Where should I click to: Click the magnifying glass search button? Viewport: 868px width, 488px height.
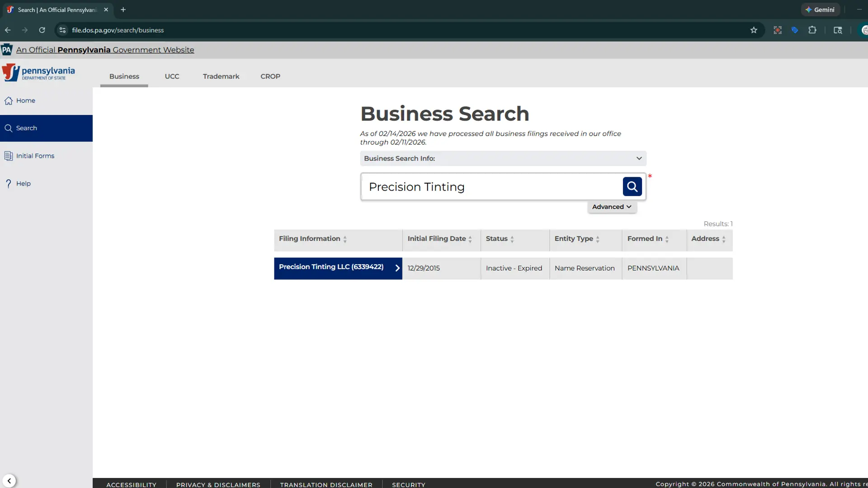click(632, 186)
